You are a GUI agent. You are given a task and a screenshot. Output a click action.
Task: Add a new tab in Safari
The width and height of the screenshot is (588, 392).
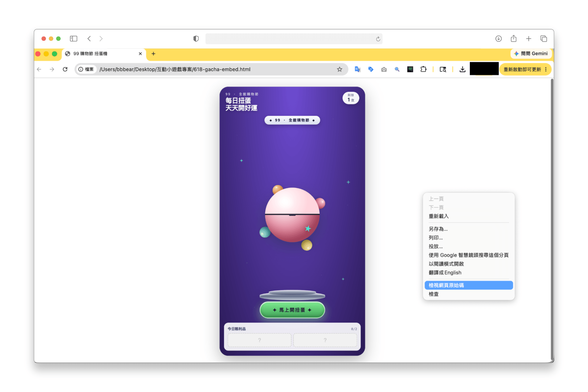[x=529, y=39]
